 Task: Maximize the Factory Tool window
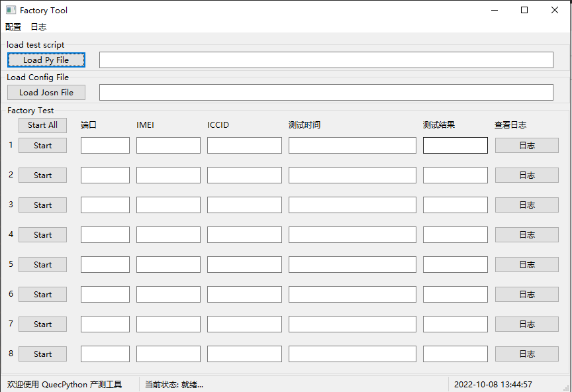pos(524,10)
